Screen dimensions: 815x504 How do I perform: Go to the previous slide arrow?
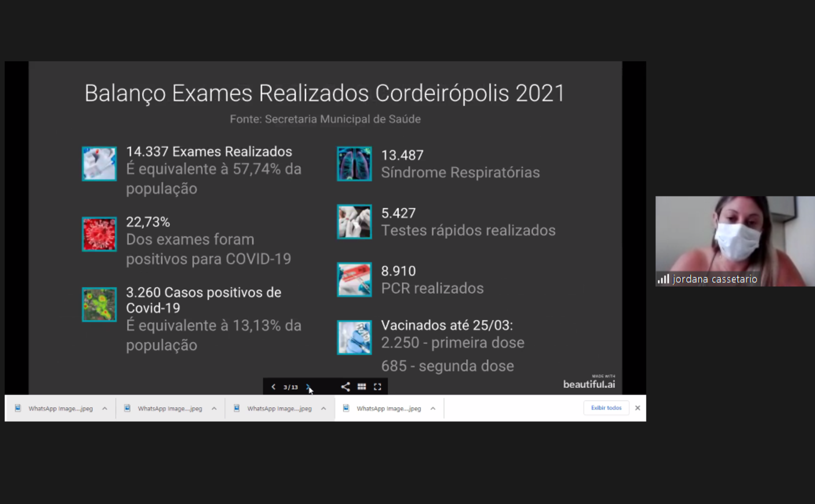[x=273, y=387]
